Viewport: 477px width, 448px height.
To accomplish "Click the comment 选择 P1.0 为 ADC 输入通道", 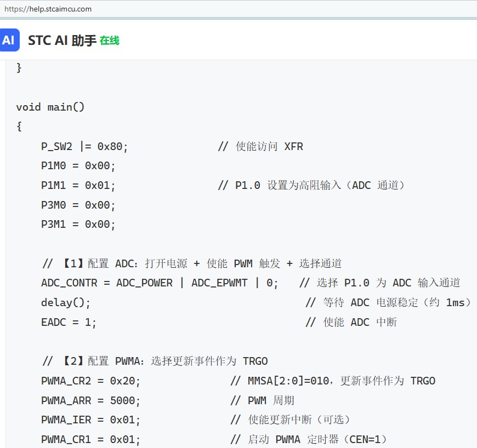I will 380,283.
